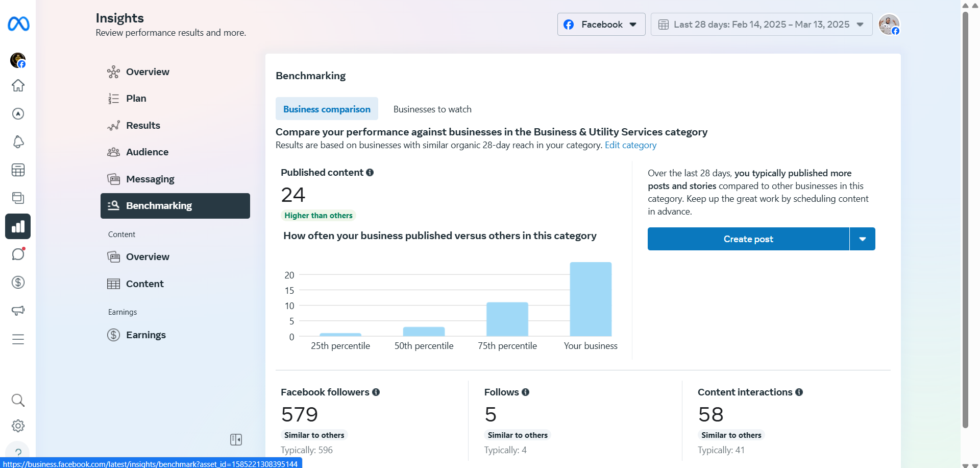Open Results in Insights menu
980x468 pixels.
pos(175,126)
